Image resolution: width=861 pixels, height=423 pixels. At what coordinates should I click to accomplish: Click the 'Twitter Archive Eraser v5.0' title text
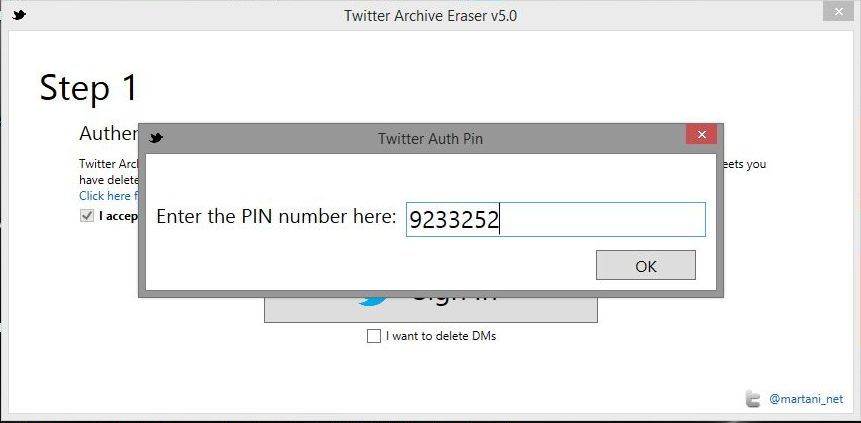click(x=430, y=15)
